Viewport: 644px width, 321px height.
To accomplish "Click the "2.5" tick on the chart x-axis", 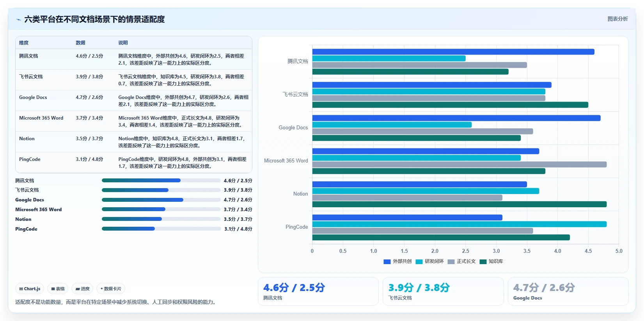I will (x=465, y=251).
